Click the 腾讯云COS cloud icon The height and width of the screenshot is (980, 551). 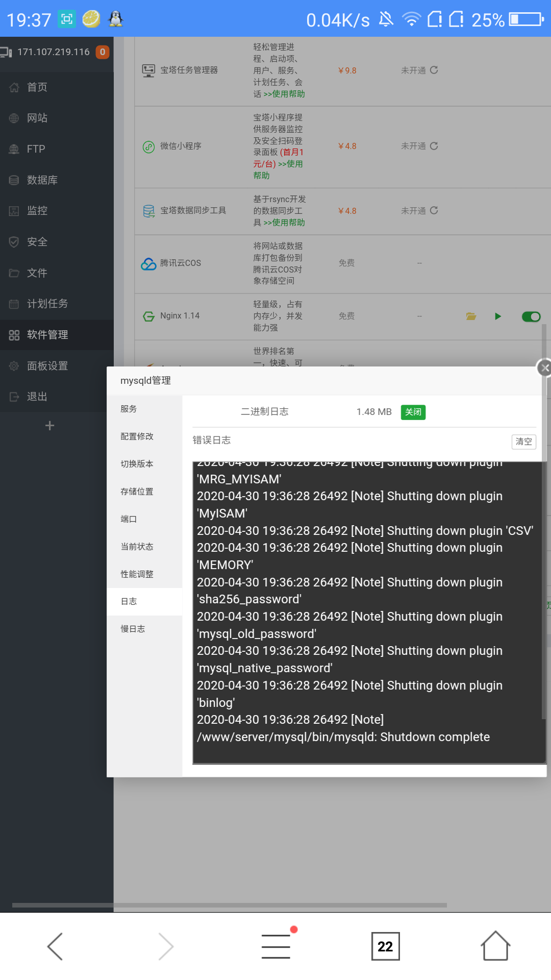point(148,263)
